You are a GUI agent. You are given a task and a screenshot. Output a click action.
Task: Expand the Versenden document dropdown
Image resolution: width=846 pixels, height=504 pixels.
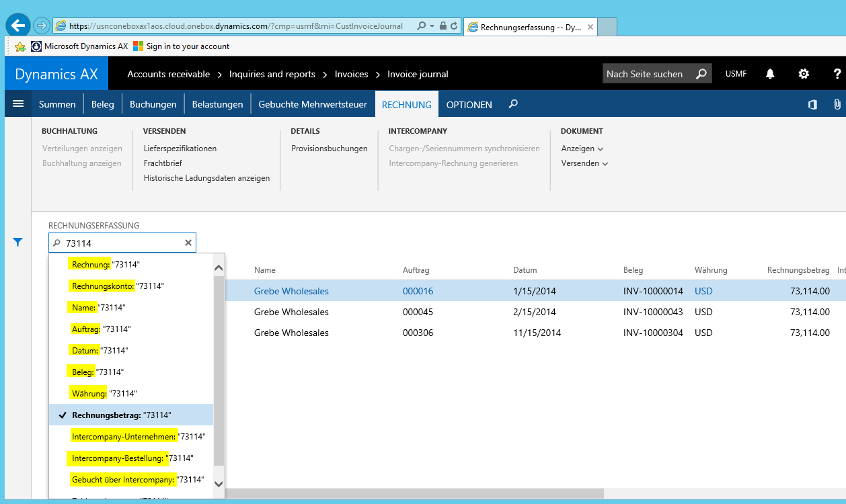584,163
